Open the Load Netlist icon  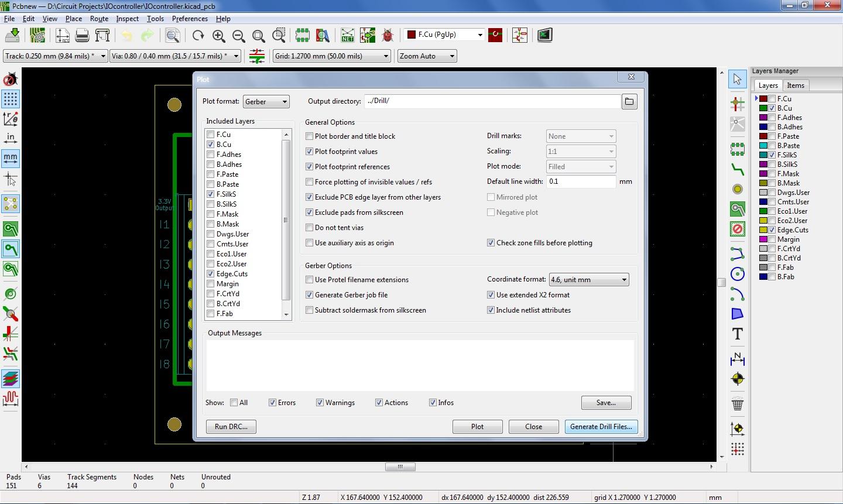click(348, 36)
